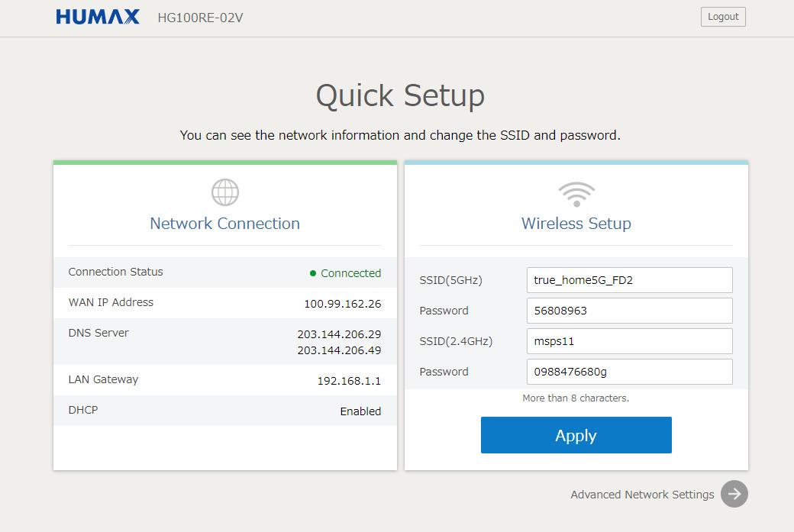This screenshot has height=532, width=794.
Task: Click the SSID(2.4GHz) label
Action: click(x=457, y=341)
